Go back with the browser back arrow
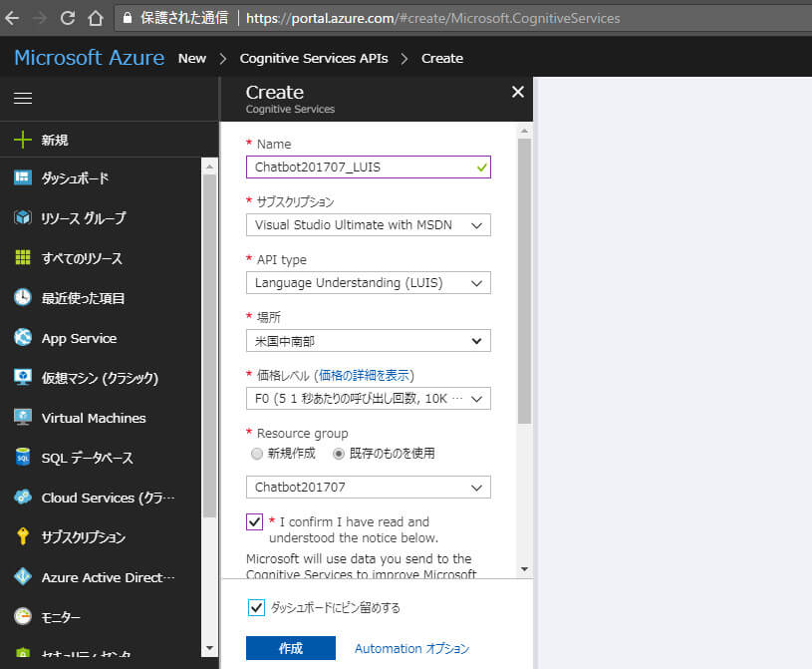Screen dimensions: 812x669 pos(12,18)
